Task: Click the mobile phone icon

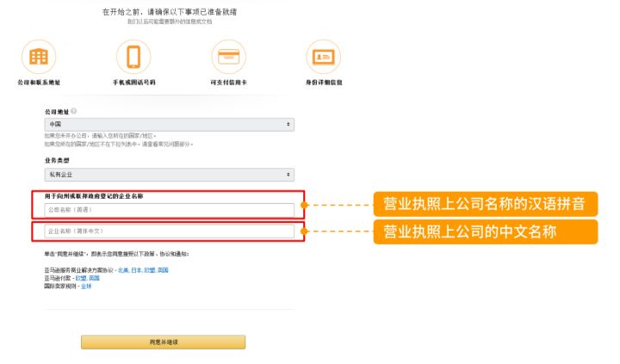Action: (133, 57)
